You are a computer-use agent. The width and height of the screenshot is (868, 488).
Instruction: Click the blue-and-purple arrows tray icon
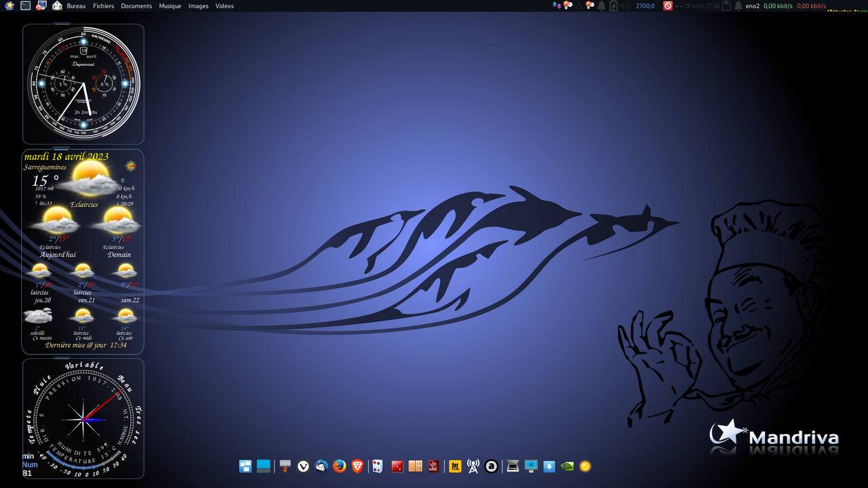pyautogui.click(x=557, y=5)
